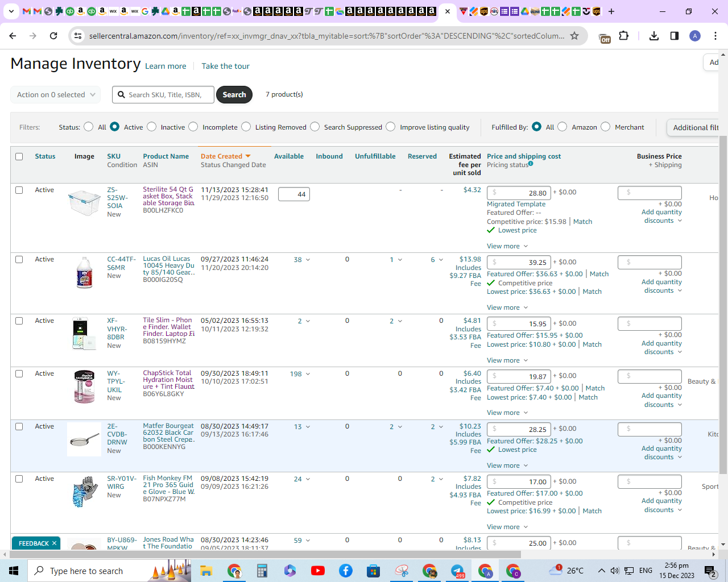The width and height of the screenshot is (728, 582).
Task: Reload the Seller Central page
Action: (x=53, y=36)
